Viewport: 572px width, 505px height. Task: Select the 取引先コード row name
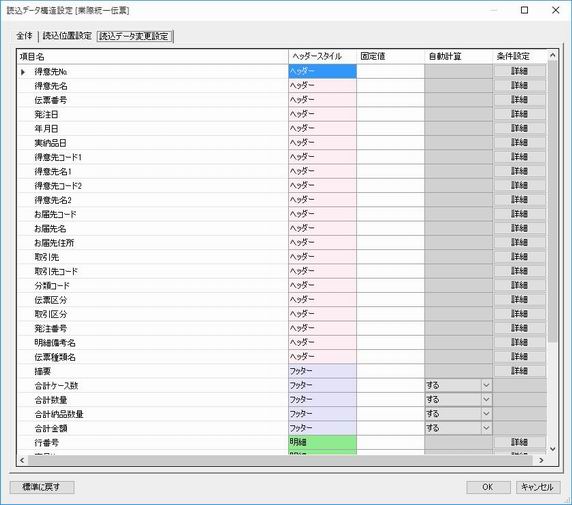(56, 271)
